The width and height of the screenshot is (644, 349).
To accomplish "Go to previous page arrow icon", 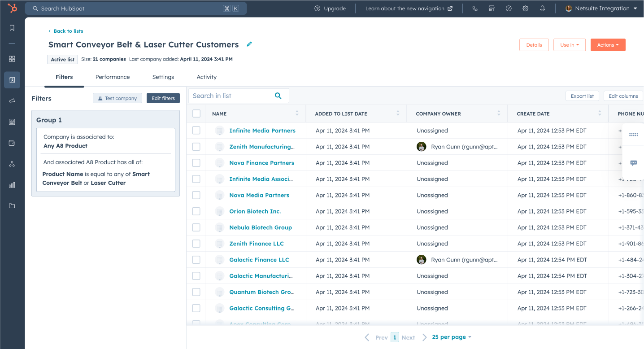I will [367, 337].
